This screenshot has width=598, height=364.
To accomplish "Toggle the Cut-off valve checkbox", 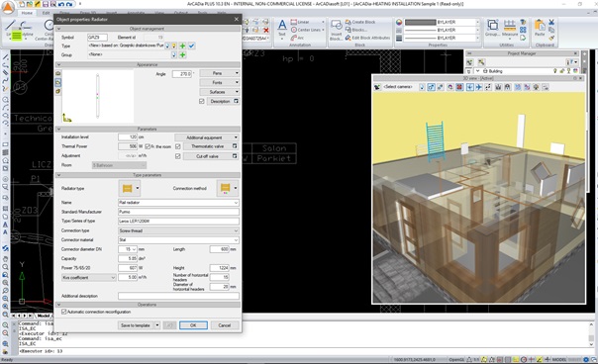I will [178, 156].
